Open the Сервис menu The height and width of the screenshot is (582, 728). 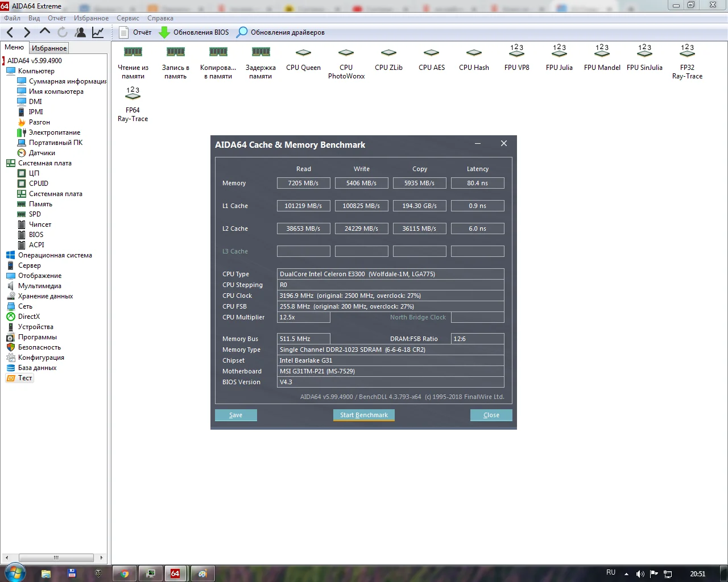coord(127,18)
